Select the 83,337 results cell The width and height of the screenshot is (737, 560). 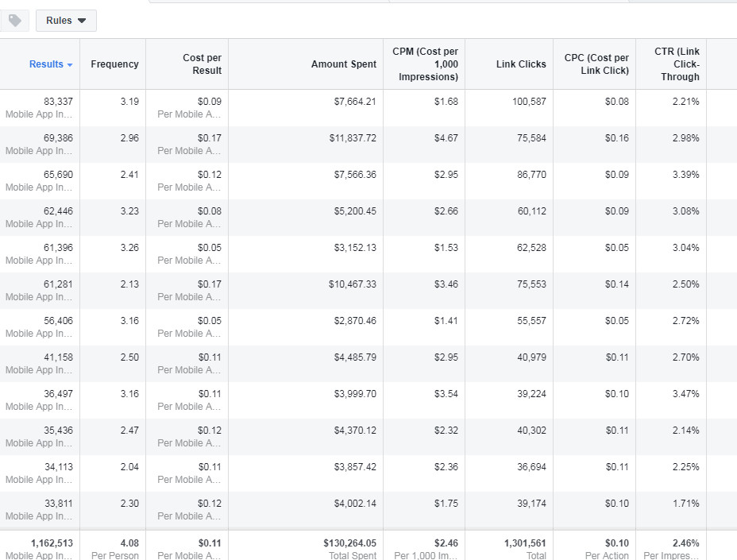coord(58,102)
